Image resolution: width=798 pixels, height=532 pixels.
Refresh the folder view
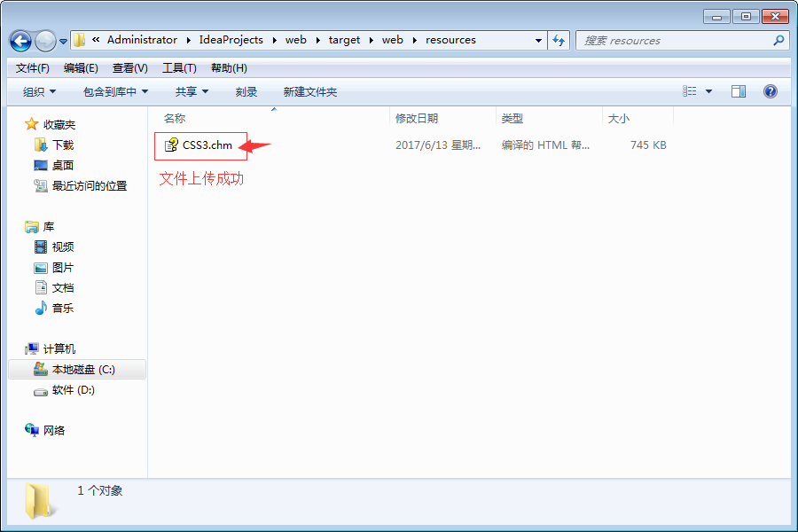(x=559, y=40)
